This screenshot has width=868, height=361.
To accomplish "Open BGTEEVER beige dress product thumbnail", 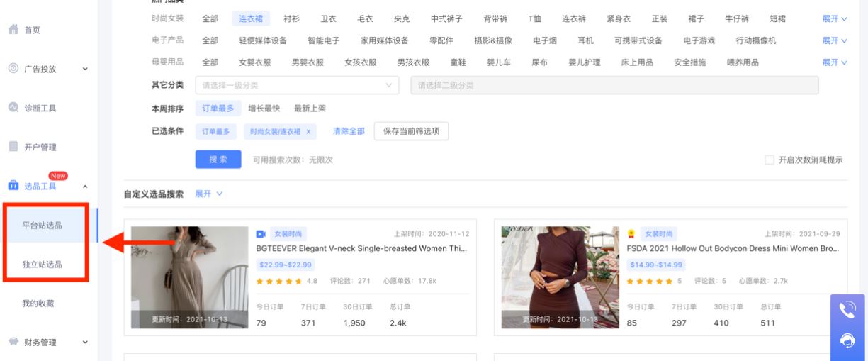I will pos(190,277).
